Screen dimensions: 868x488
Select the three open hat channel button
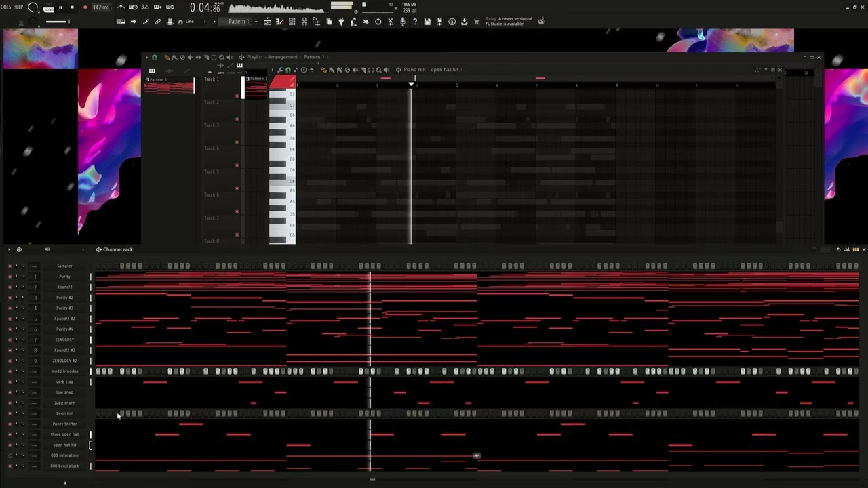coord(64,434)
